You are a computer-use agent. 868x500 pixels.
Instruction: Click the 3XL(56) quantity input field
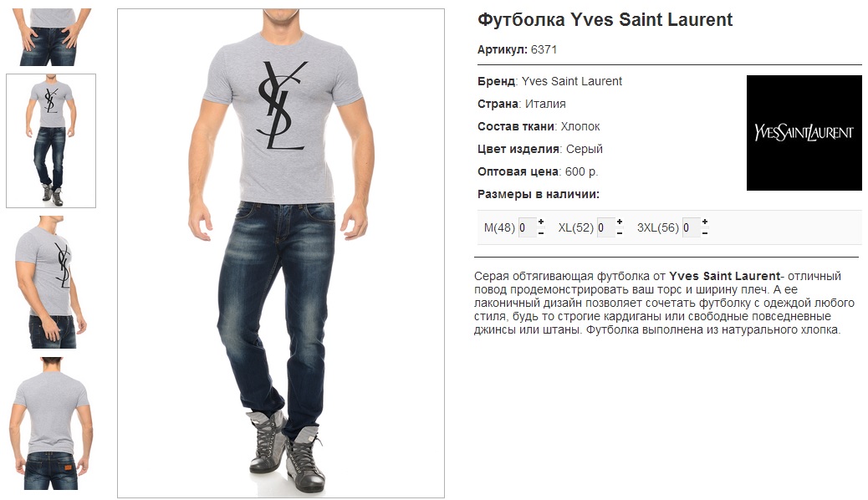tap(691, 227)
